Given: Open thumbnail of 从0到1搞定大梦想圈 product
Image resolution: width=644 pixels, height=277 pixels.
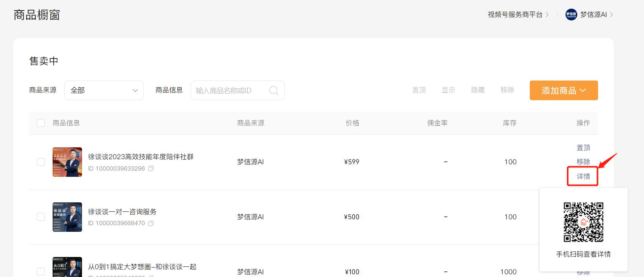Looking at the screenshot, I should pyautogui.click(x=67, y=268).
